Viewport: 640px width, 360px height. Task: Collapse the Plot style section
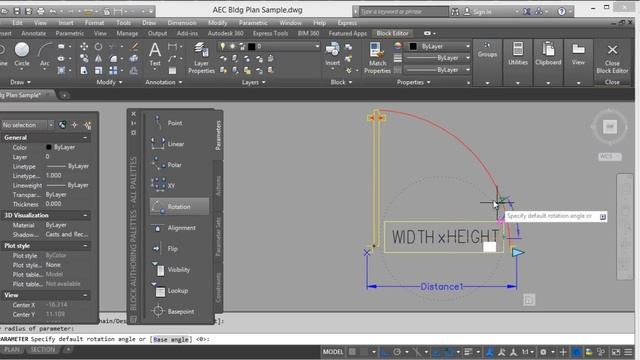click(85, 246)
